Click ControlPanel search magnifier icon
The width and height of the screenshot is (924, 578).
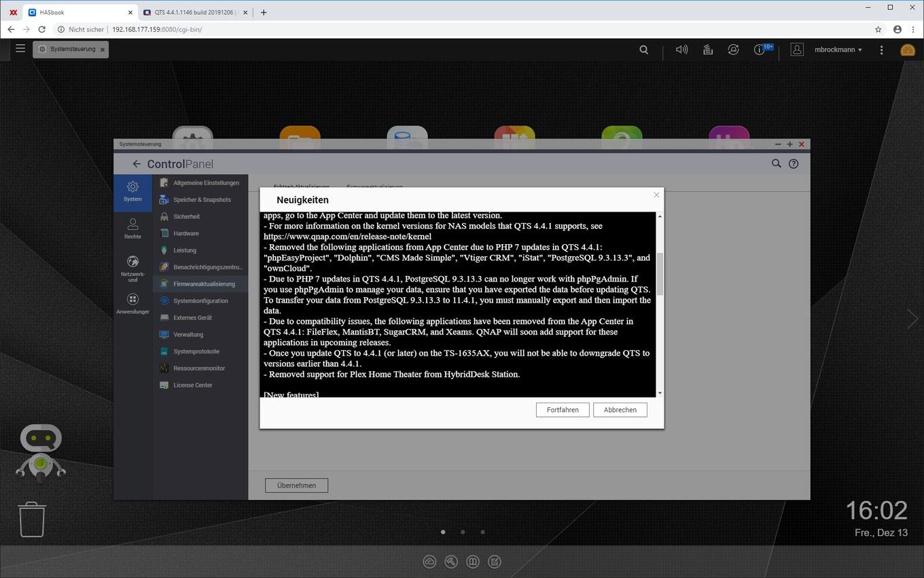point(776,163)
